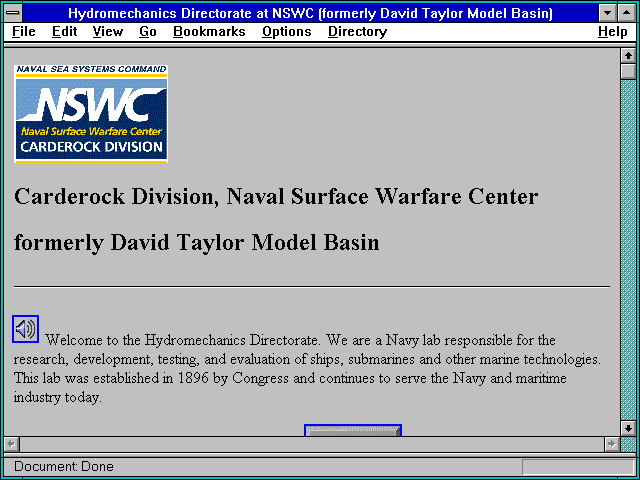Screen dimensions: 640x480
Task: Click the vertical scrollbar down arrow
Action: tap(628, 428)
